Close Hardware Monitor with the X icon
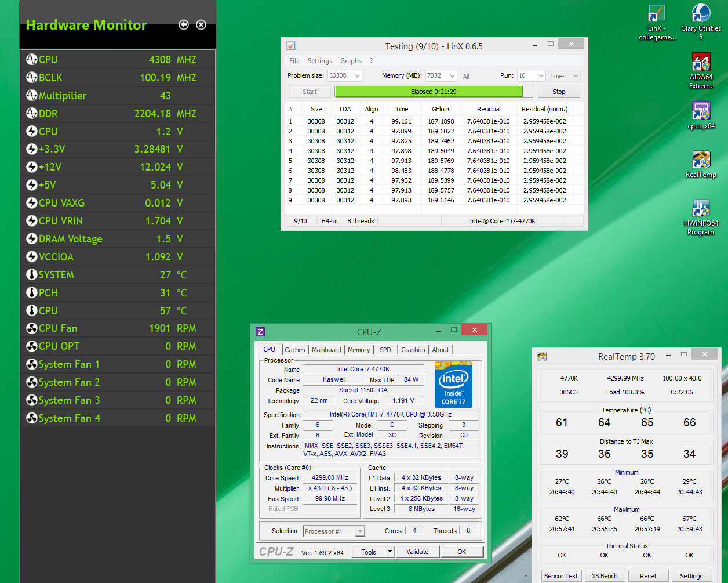728x583 pixels. (201, 24)
